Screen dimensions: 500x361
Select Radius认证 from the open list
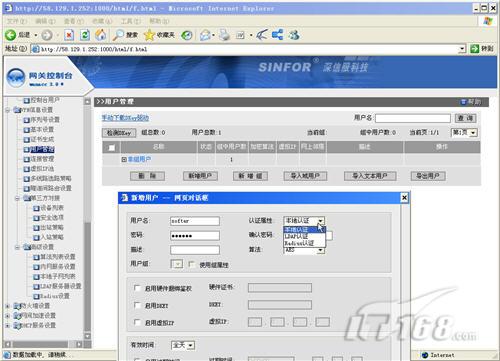click(x=304, y=243)
